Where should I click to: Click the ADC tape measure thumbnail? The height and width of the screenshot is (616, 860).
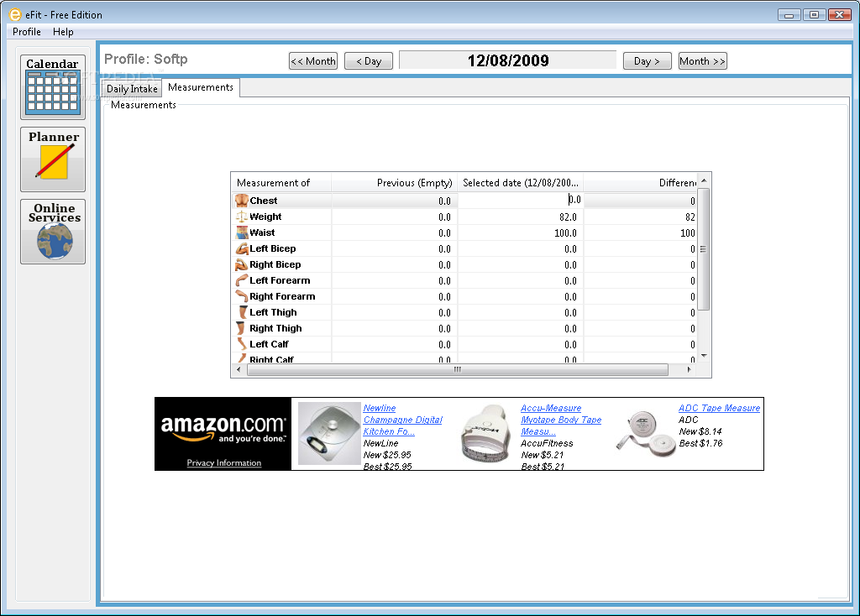(648, 434)
